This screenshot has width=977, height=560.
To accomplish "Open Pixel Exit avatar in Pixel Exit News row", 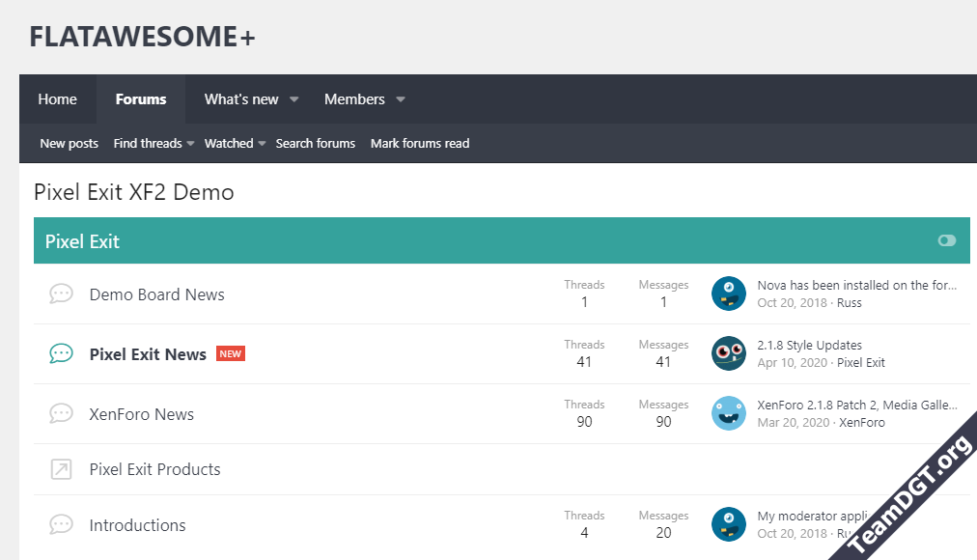I will point(728,353).
